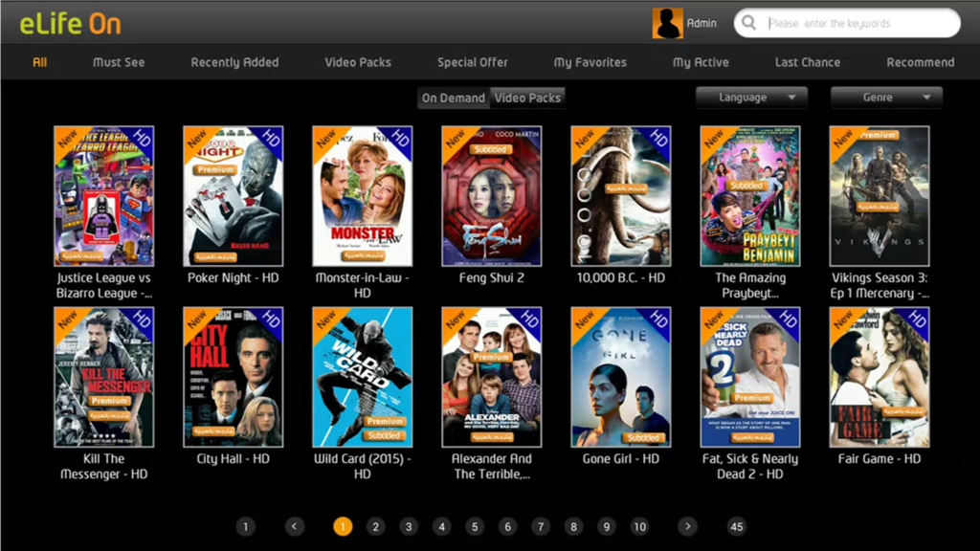980x551 pixels.
Task: Toggle the On Demand view
Action: click(453, 98)
